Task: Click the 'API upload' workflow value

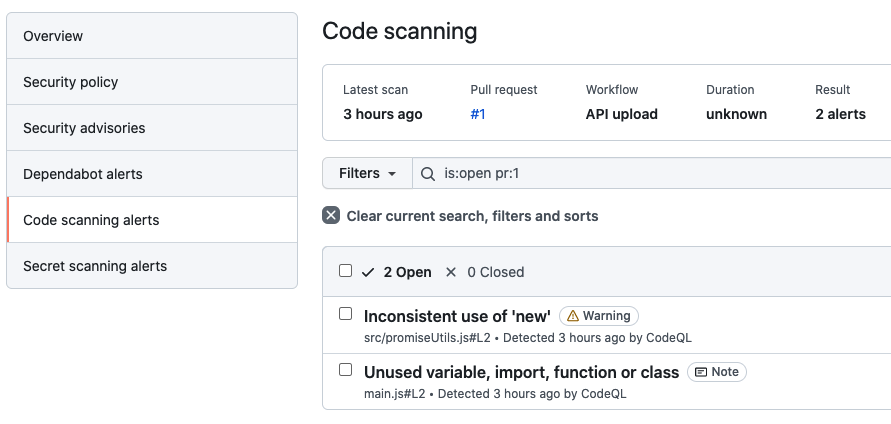Action: pyautogui.click(x=622, y=114)
